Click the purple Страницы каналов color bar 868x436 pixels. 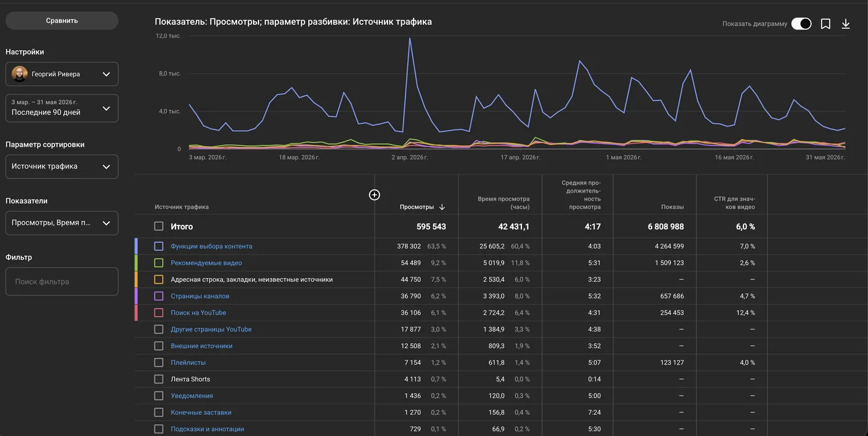[x=136, y=296]
